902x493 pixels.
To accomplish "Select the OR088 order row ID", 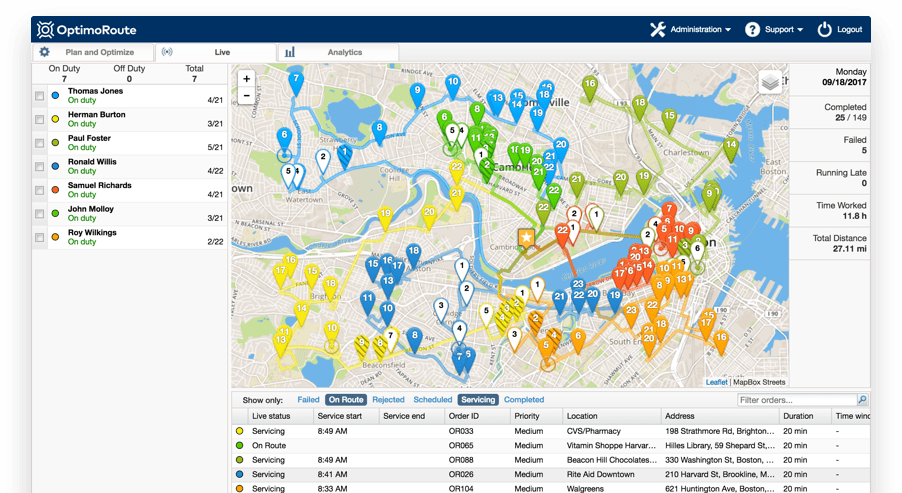I will pyautogui.click(x=461, y=460).
